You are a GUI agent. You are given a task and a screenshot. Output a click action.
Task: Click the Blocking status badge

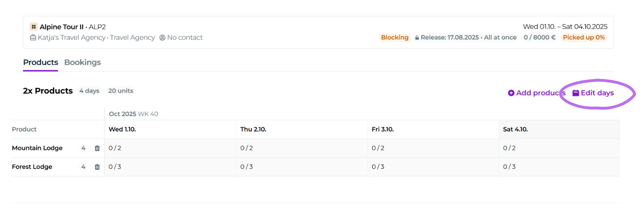(394, 37)
